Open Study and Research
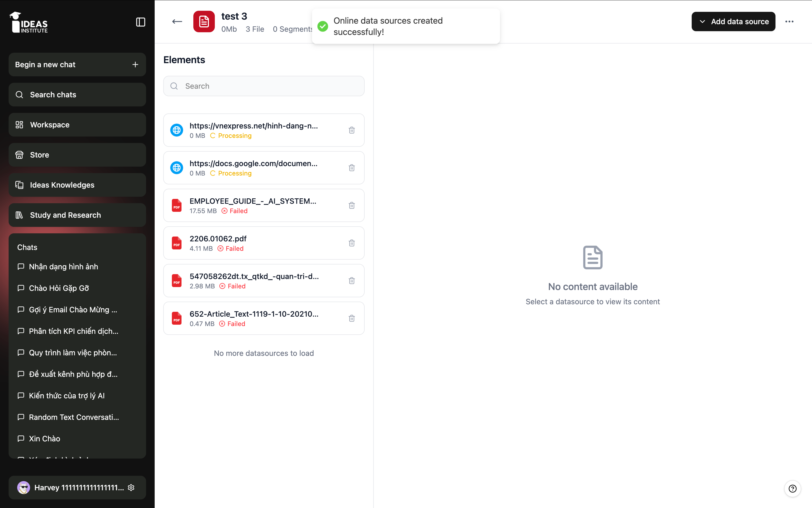Screen dimensions: 812x508 tap(77, 215)
